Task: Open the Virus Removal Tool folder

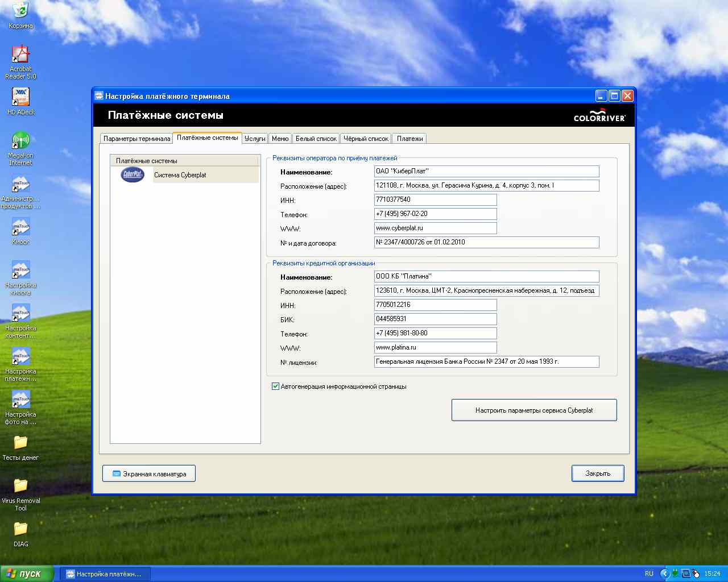Action: pyautogui.click(x=20, y=486)
